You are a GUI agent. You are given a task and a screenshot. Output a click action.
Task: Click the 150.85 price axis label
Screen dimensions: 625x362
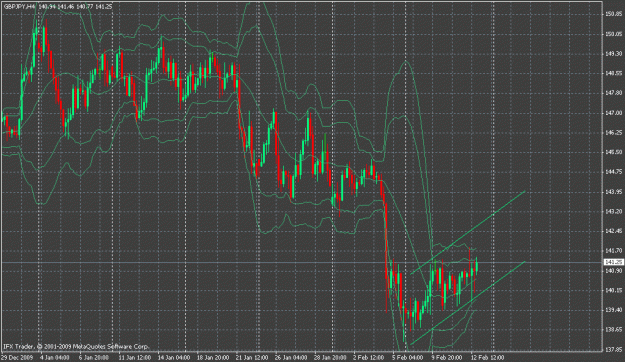click(613, 14)
